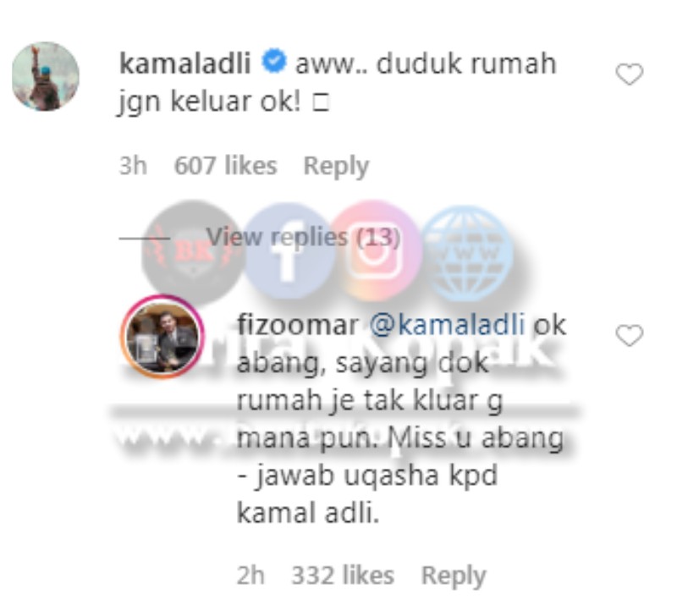Image resolution: width=677 pixels, height=616 pixels.
Task: Click the fizoomar username
Action: (x=298, y=325)
